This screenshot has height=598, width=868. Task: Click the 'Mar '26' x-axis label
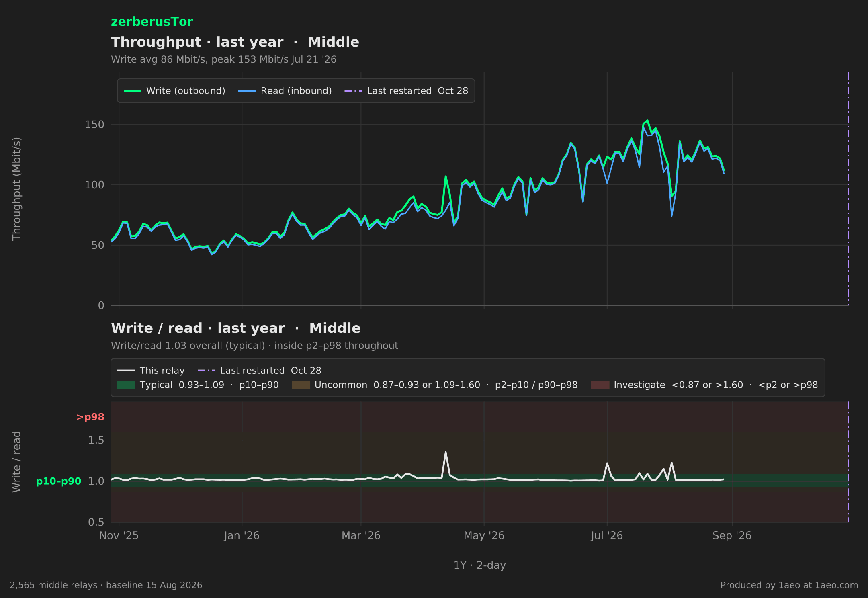pos(361,536)
